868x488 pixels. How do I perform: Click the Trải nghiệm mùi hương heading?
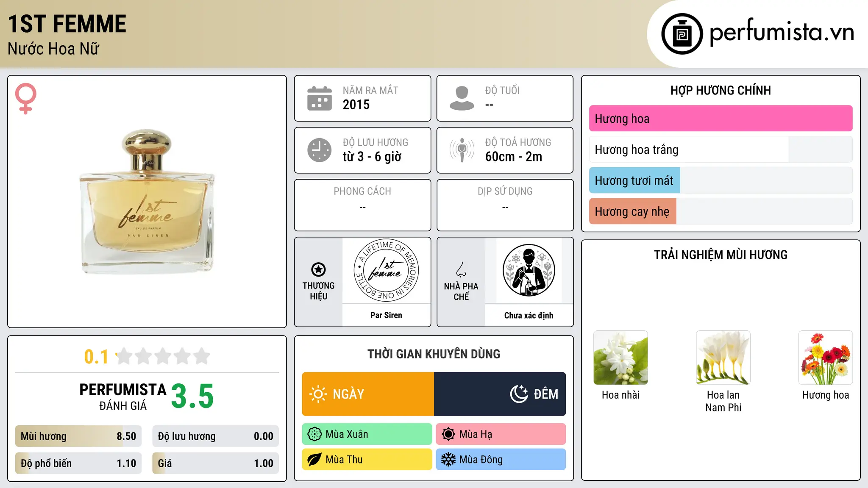pyautogui.click(x=721, y=255)
